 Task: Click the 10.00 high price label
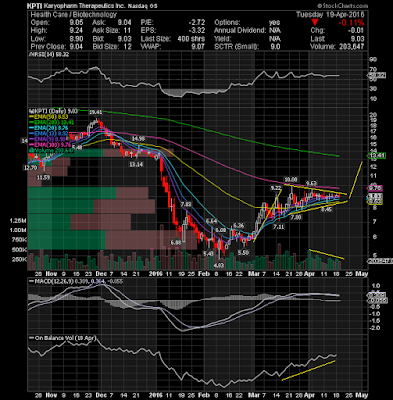point(290,180)
